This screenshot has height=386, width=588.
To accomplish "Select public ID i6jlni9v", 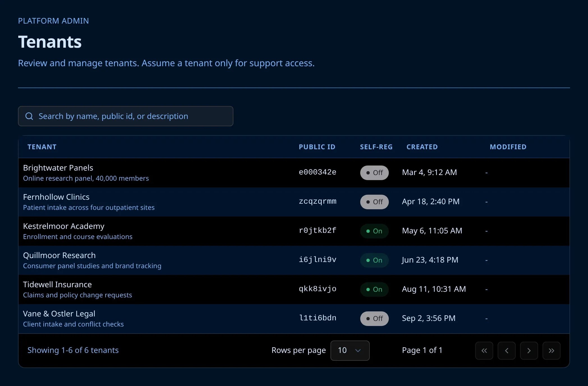I will 318,259.
